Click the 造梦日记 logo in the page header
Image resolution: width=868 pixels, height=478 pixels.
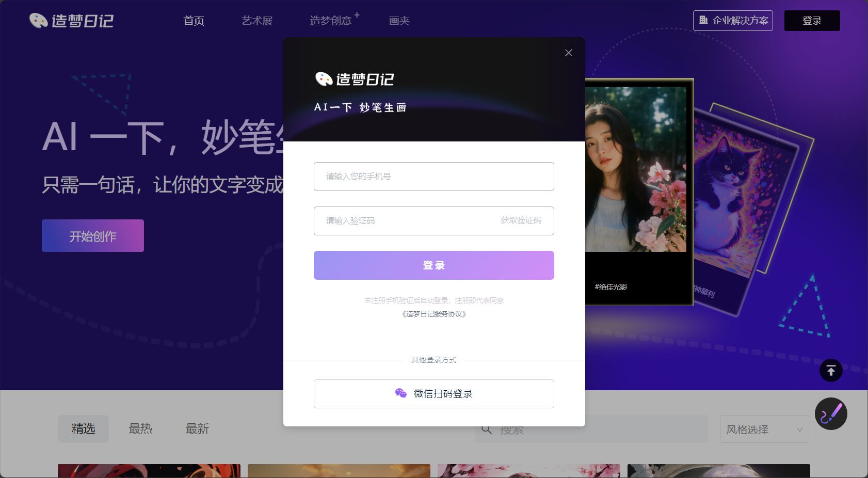(x=71, y=21)
